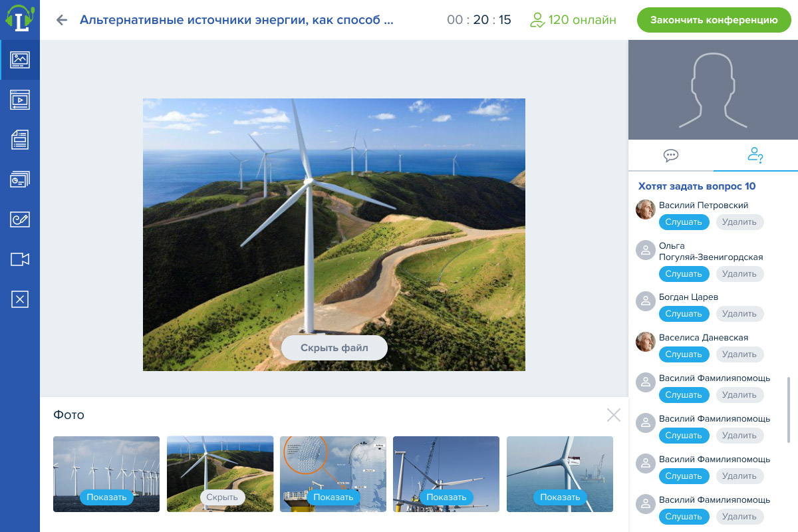Open the presentation slides sidebar icon

coord(20,180)
